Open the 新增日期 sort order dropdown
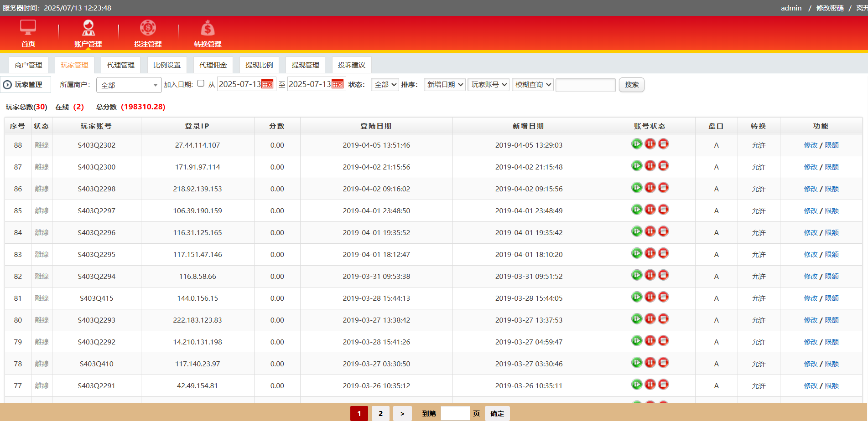This screenshot has width=868, height=421. [x=444, y=85]
